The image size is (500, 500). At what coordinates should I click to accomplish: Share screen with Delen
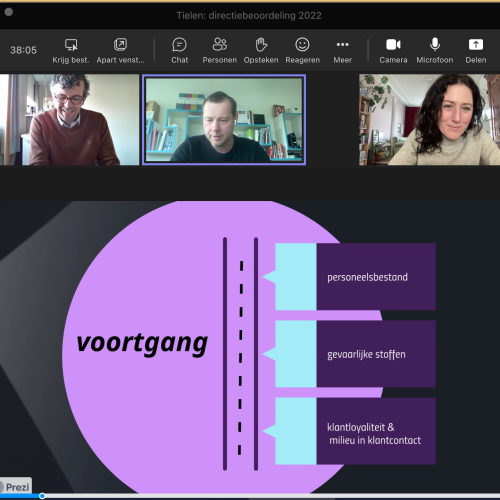click(476, 50)
